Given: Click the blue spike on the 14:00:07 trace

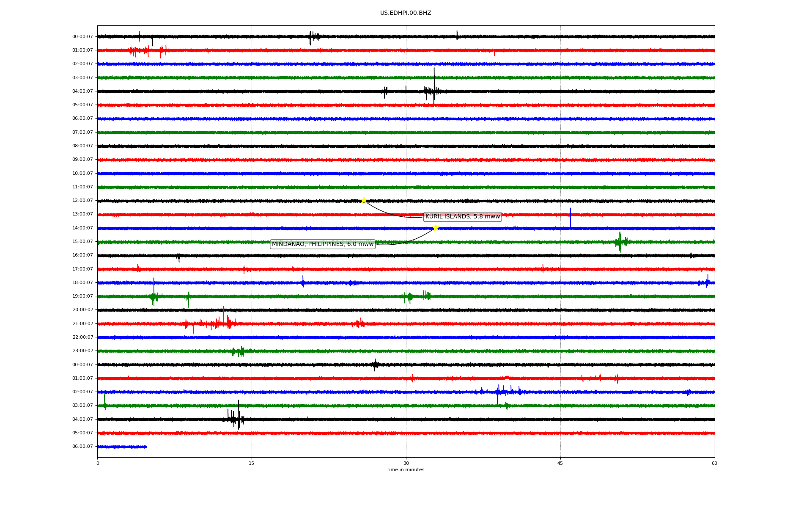Looking at the screenshot, I should click(x=570, y=218).
